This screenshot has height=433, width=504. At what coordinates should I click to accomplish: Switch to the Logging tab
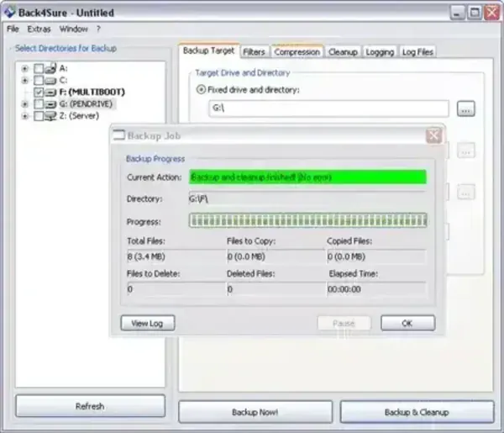pos(380,52)
